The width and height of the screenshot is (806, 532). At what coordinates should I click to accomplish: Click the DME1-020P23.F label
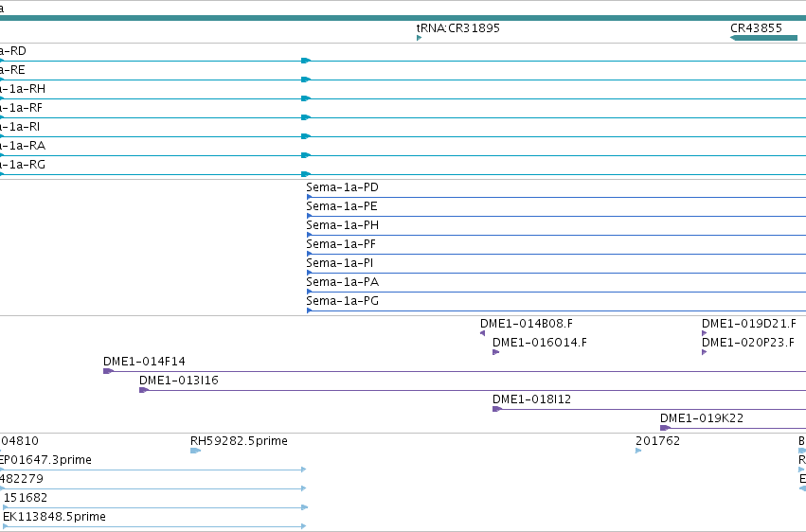[x=748, y=343]
